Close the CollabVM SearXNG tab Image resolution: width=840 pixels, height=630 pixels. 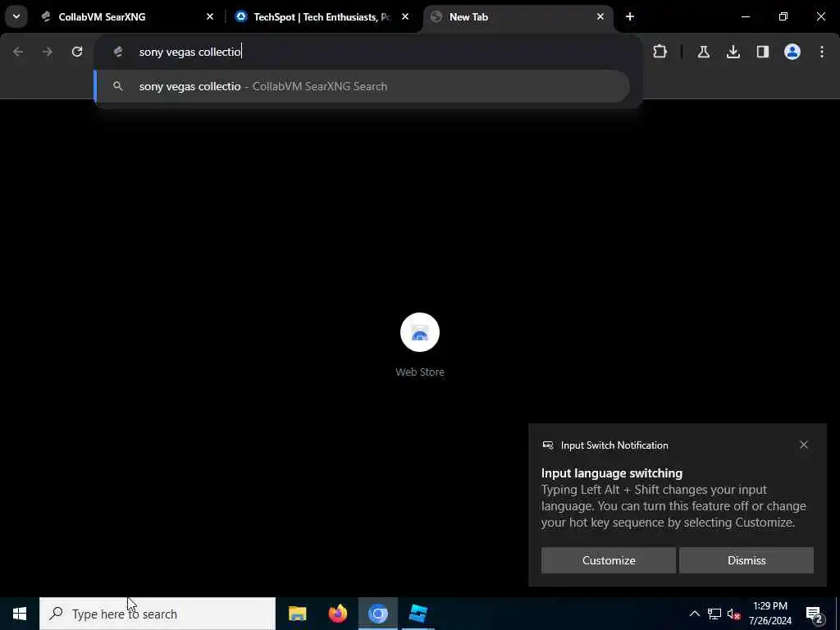210,16
